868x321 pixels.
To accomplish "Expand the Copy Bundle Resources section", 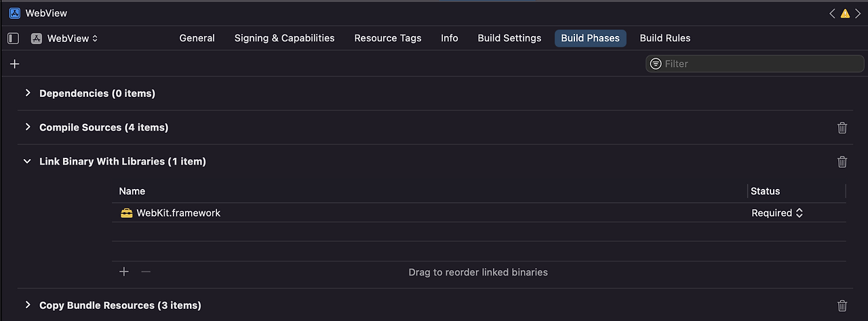I will pyautogui.click(x=28, y=305).
